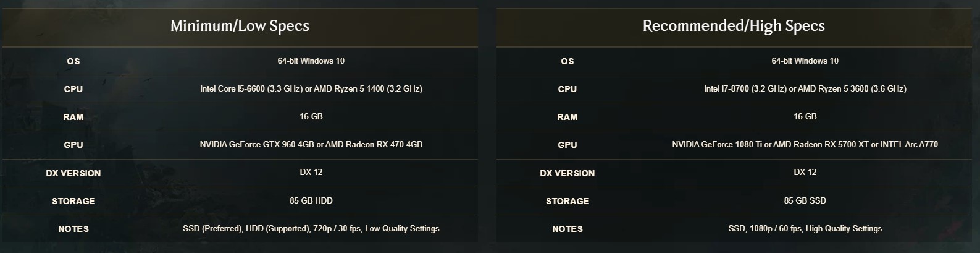Image resolution: width=980 pixels, height=253 pixels.
Task: Click 16 GB RAM value in Minimum table
Action: 311,116
